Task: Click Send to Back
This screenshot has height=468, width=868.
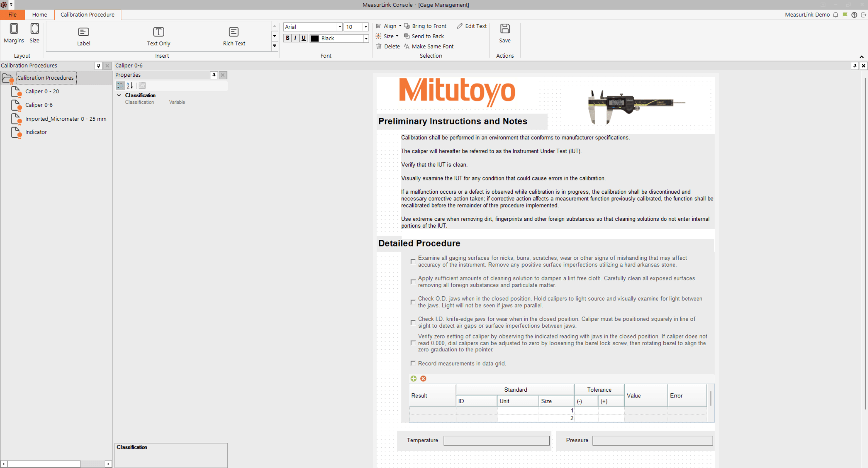Action: 424,36
